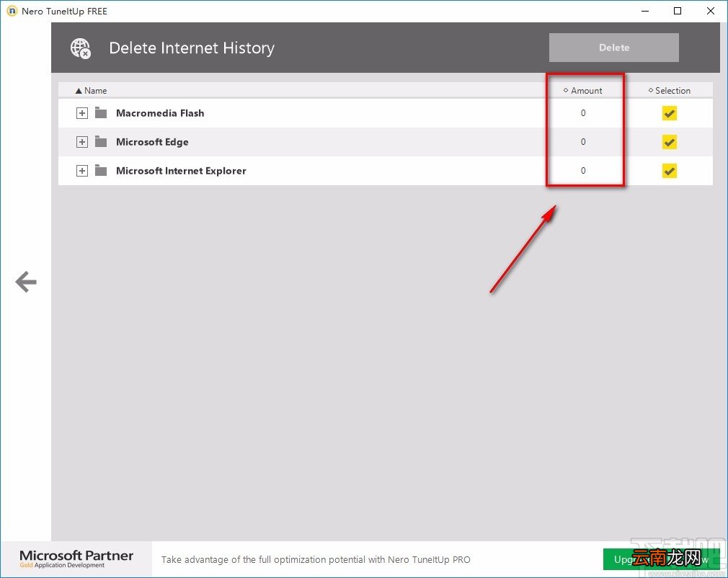Click the Microsoft Partner logo

(x=76, y=559)
